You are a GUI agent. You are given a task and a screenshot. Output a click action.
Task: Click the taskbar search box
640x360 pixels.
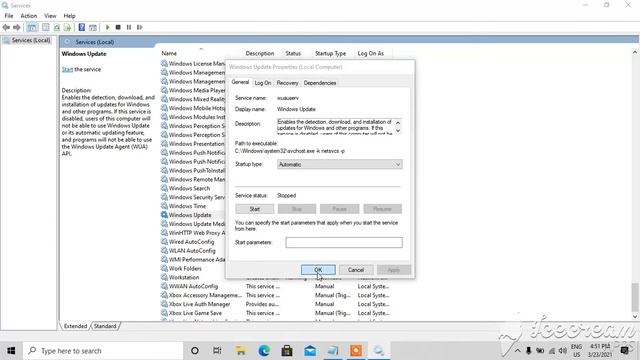coord(103,351)
